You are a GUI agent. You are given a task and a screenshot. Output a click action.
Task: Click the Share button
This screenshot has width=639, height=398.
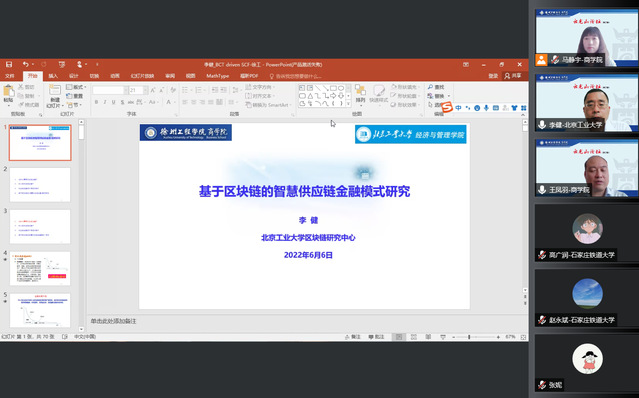(513, 76)
